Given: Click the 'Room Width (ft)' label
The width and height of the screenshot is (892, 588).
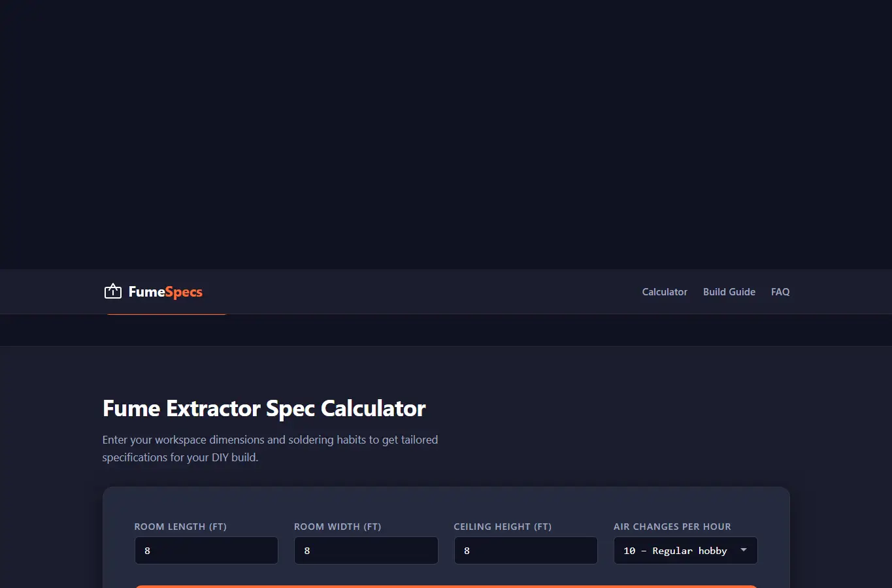Looking at the screenshot, I should point(337,527).
